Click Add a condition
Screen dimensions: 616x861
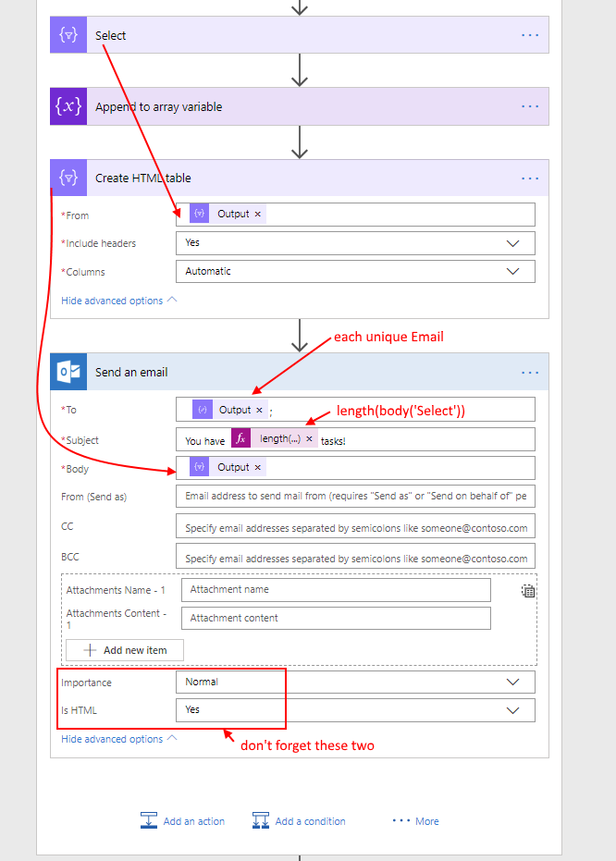pyautogui.click(x=299, y=821)
